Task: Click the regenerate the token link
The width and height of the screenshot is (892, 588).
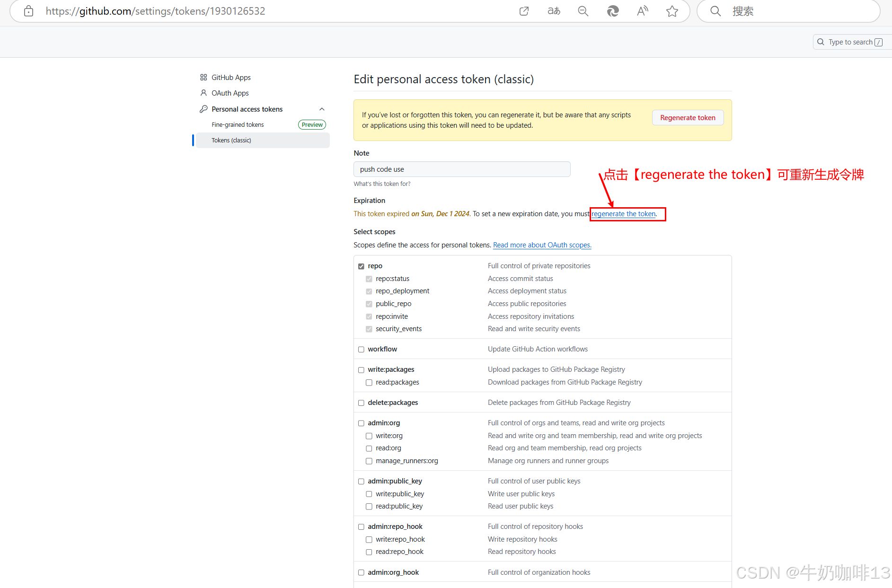Action: click(x=623, y=213)
